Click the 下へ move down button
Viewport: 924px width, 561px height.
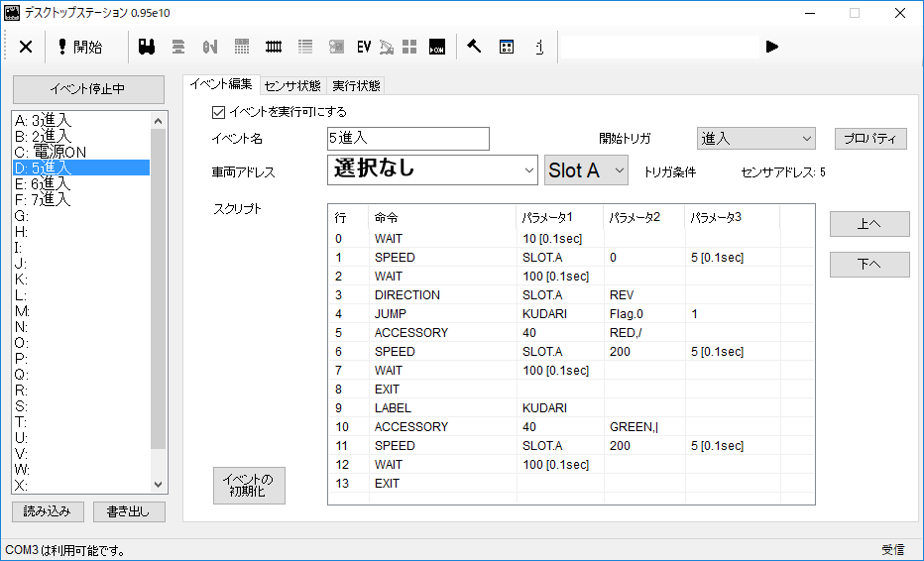869,264
